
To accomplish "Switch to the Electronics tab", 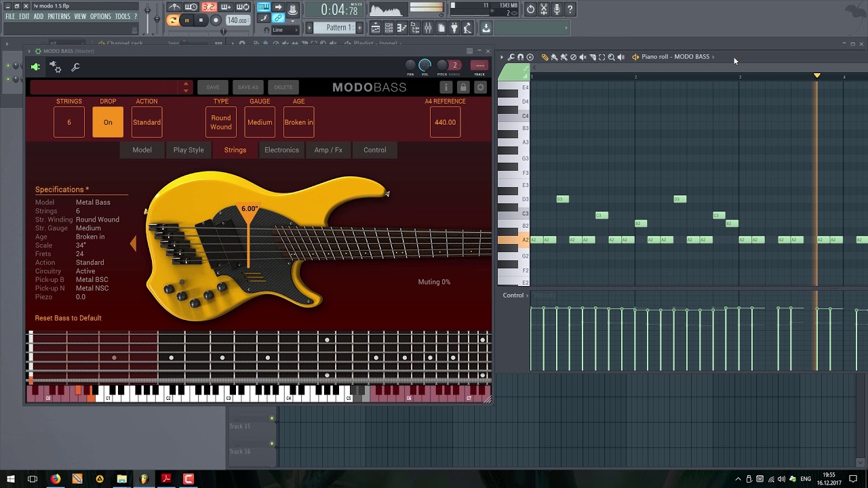I will pyautogui.click(x=281, y=150).
